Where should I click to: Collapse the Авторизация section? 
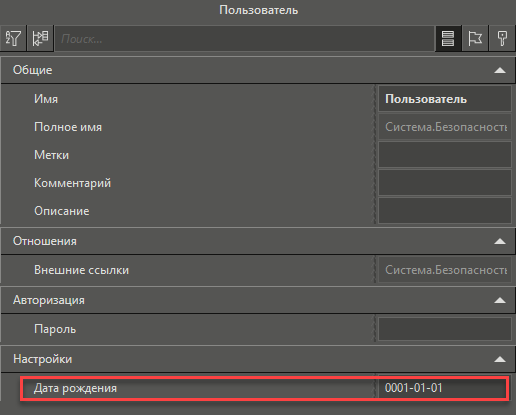pos(500,300)
